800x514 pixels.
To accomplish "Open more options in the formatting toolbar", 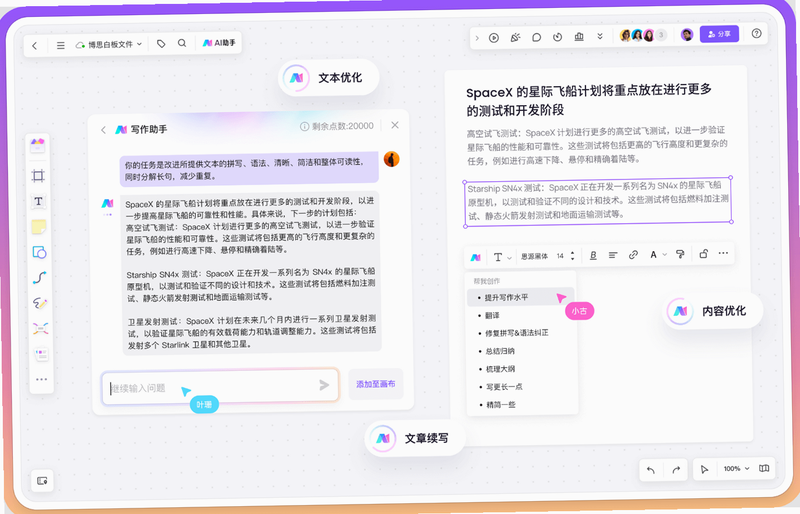I will [x=723, y=253].
